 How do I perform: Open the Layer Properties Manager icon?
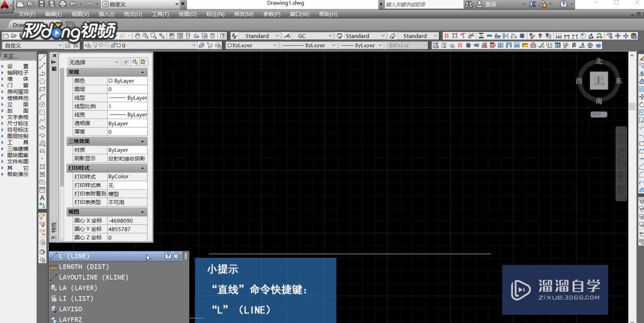point(87,45)
